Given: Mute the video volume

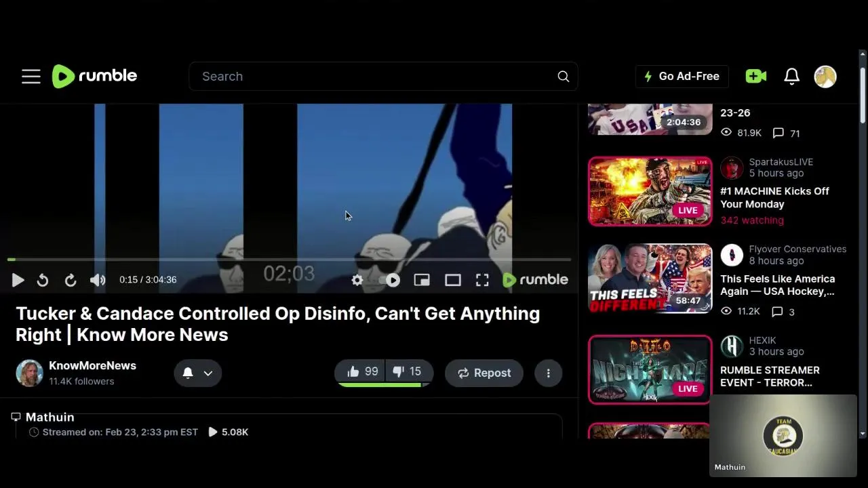Looking at the screenshot, I should (x=98, y=280).
